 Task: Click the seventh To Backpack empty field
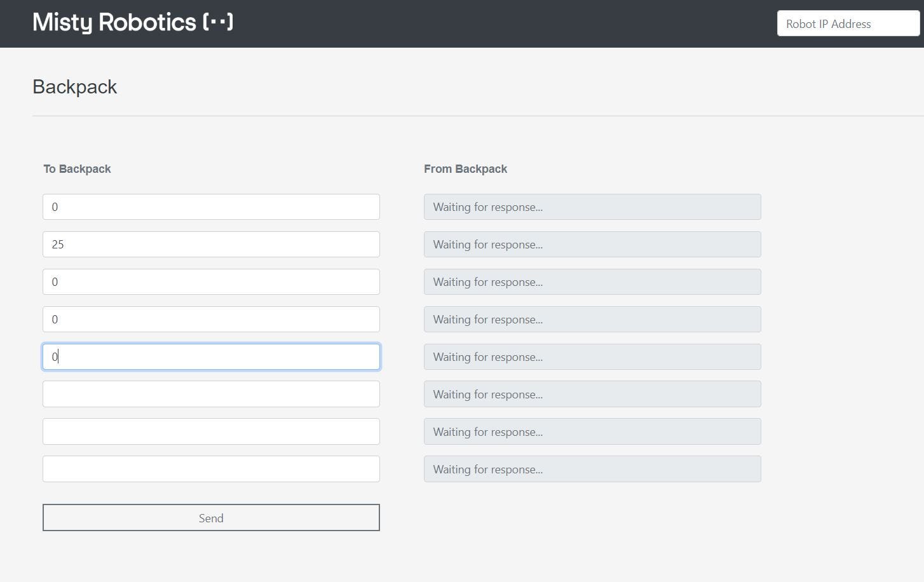click(211, 431)
